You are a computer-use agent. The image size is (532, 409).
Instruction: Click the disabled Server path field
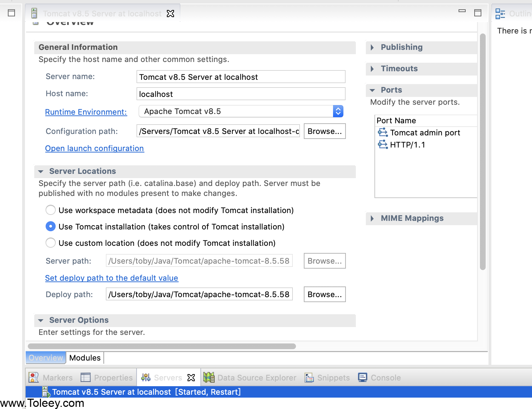pyautogui.click(x=199, y=261)
